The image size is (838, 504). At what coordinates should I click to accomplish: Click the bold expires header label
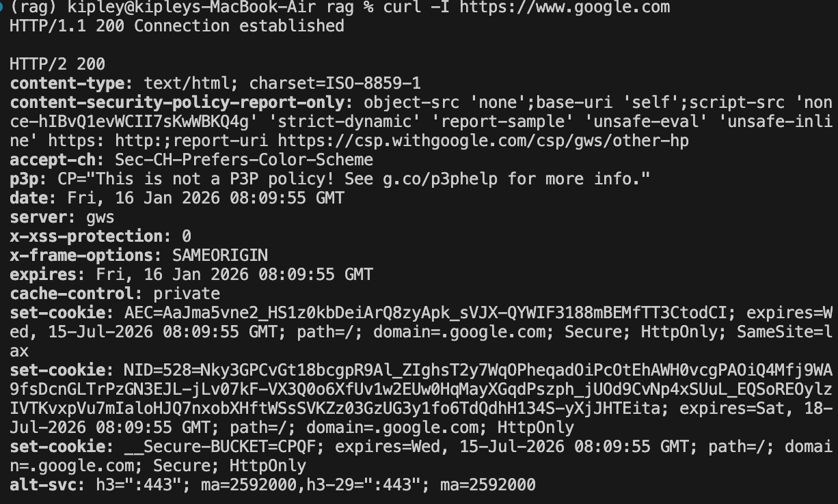coord(42,275)
